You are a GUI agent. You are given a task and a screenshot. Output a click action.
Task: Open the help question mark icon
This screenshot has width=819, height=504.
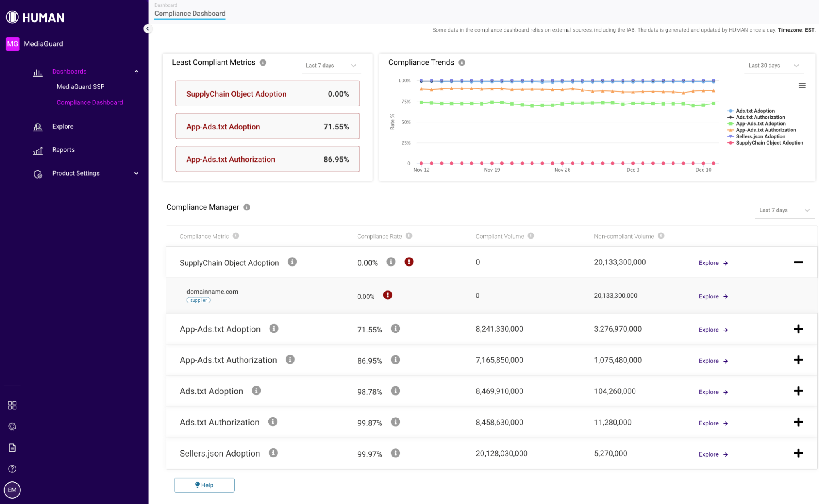point(12,469)
